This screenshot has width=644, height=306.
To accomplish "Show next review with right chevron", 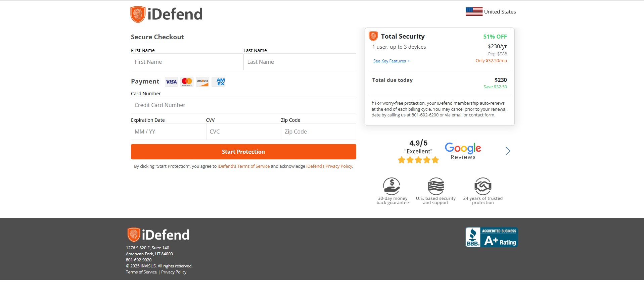I will point(508,151).
